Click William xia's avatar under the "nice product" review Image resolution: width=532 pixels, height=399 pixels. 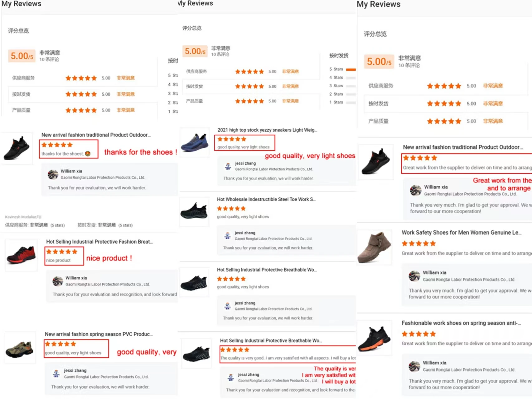click(x=58, y=281)
